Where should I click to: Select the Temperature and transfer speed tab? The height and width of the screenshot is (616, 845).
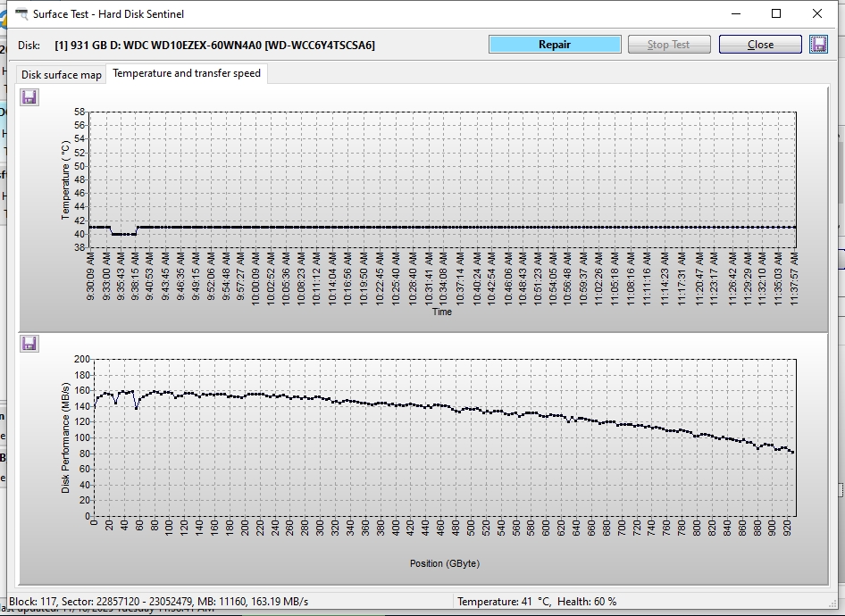pyautogui.click(x=186, y=74)
